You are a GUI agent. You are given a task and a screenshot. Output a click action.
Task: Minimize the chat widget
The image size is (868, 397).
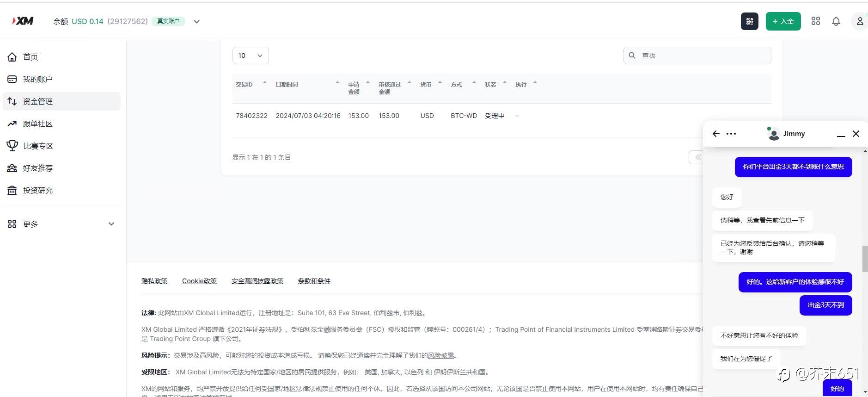click(x=841, y=136)
